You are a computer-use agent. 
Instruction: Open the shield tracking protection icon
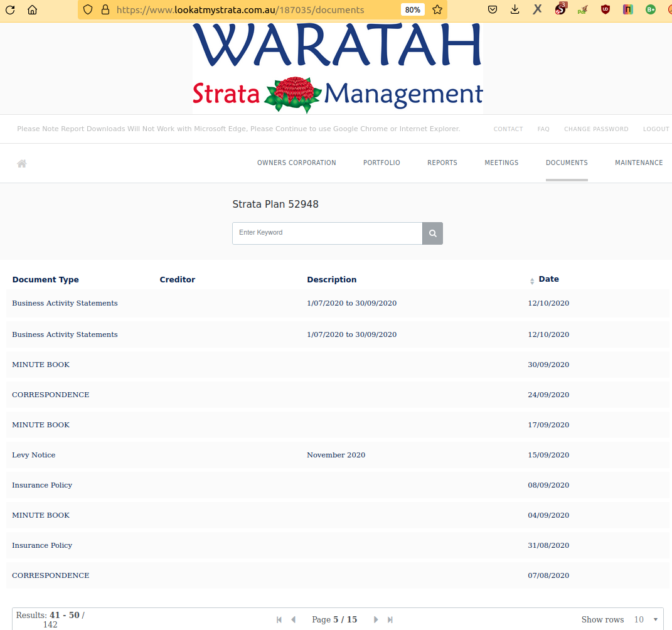click(88, 10)
